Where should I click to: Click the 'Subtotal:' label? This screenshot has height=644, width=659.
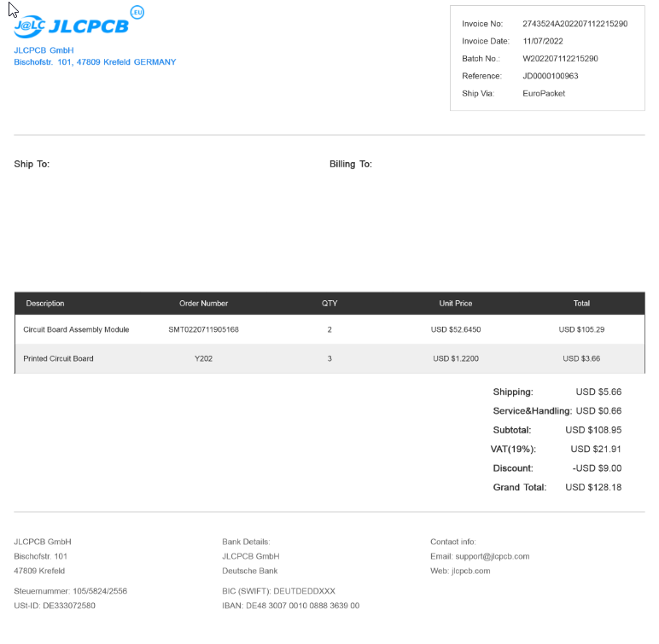pyautogui.click(x=512, y=430)
